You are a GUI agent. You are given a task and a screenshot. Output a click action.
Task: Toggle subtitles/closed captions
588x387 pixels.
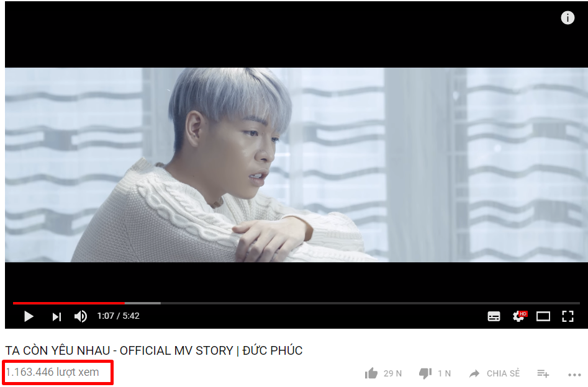click(x=494, y=316)
